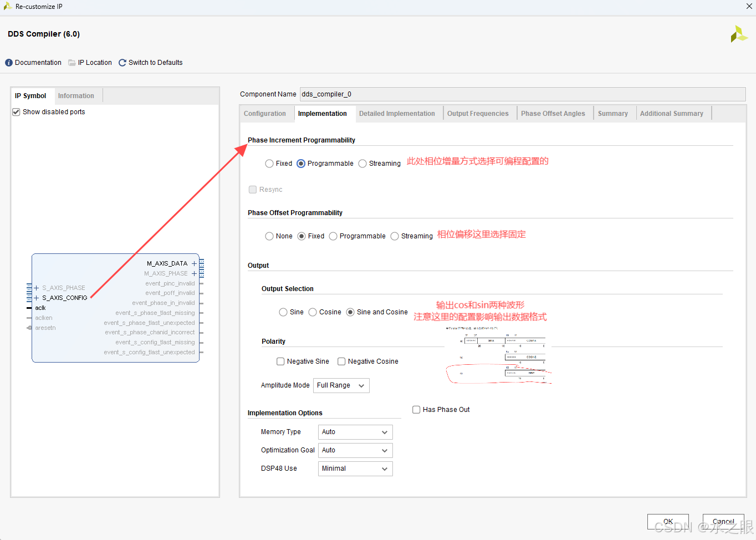The width and height of the screenshot is (756, 540).
Task: Click the disabled Resync checkbox
Action: point(253,190)
